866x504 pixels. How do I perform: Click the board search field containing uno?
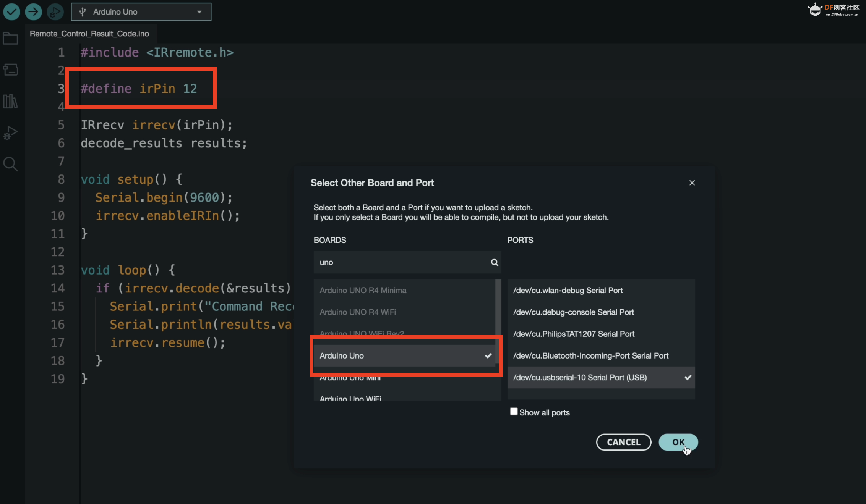click(x=407, y=262)
